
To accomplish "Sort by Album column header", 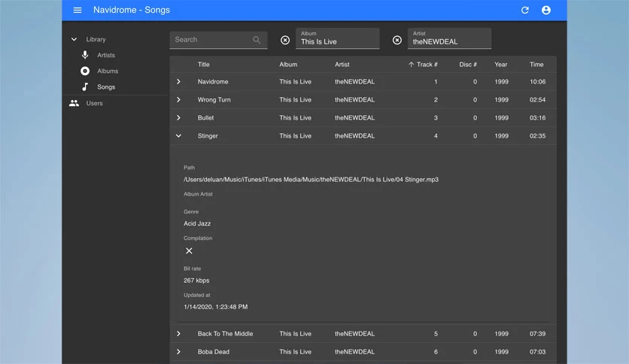I will tap(288, 65).
